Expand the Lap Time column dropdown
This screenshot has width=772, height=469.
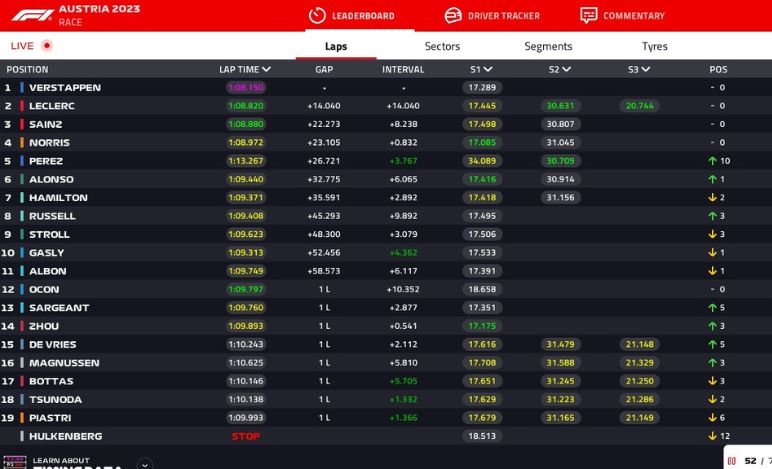267,70
